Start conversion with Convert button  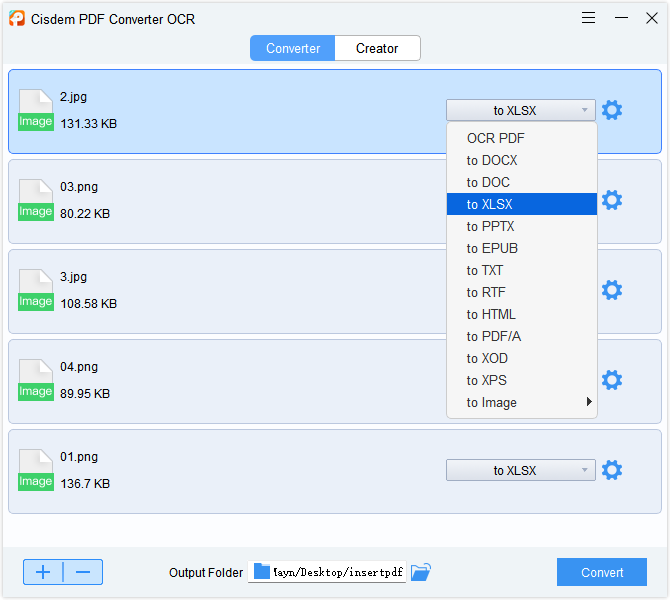(602, 572)
